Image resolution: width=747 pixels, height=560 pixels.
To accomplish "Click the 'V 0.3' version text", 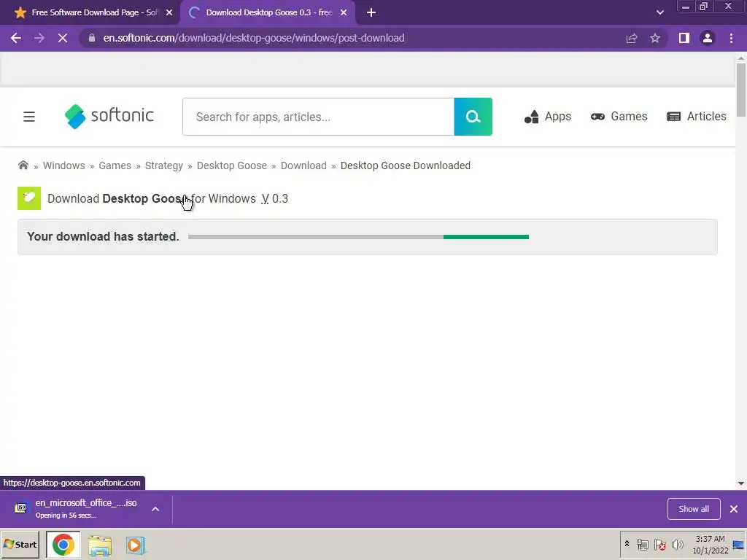I will click(275, 198).
